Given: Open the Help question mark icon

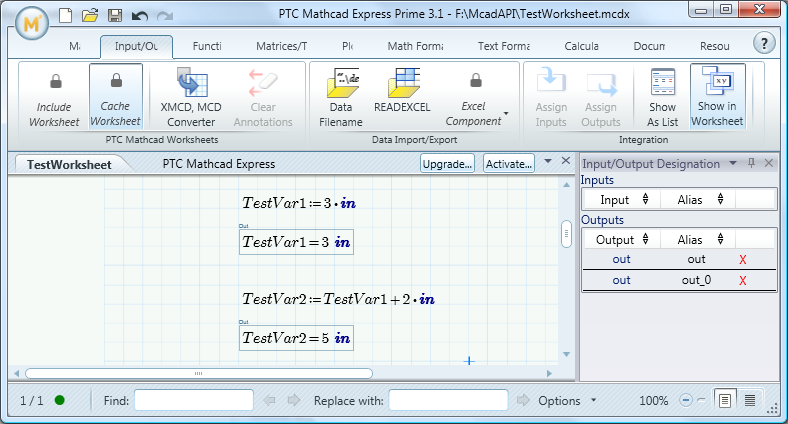Looking at the screenshot, I should pyautogui.click(x=764, y=43).
